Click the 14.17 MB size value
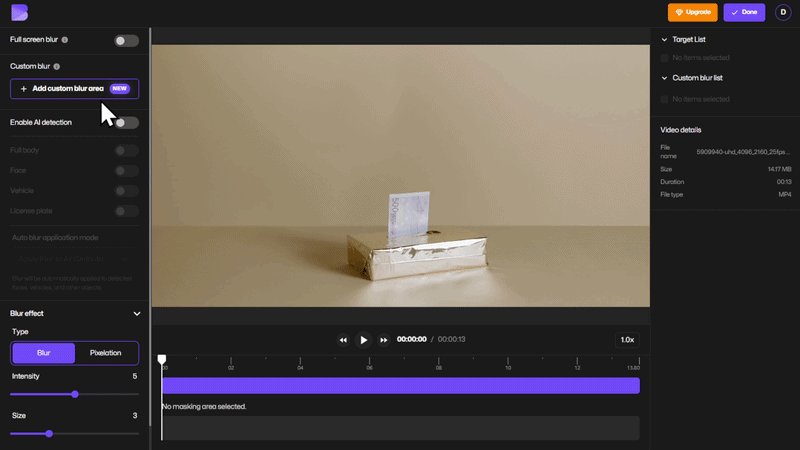The height and width of the screenshot is (450, 800). 779,169
